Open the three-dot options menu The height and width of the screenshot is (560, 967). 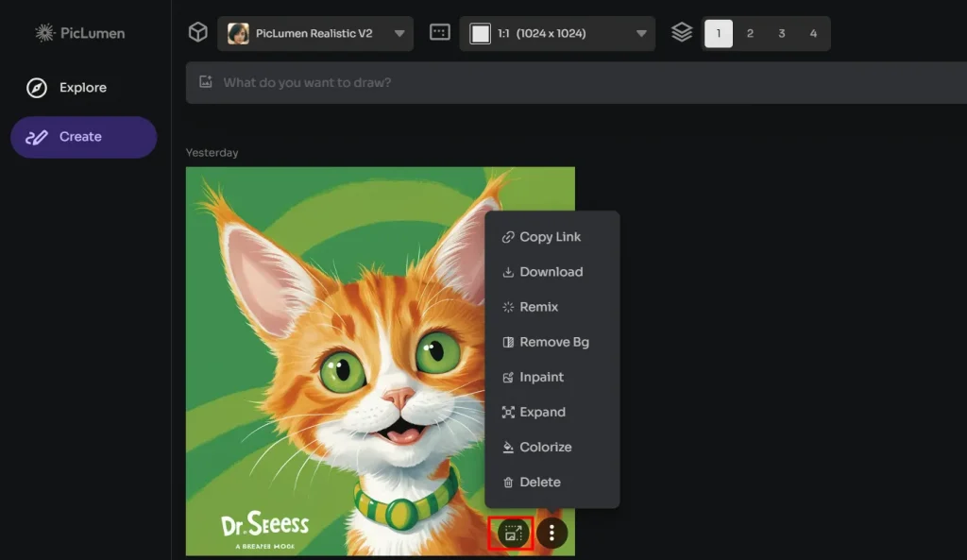pos(551,533)
